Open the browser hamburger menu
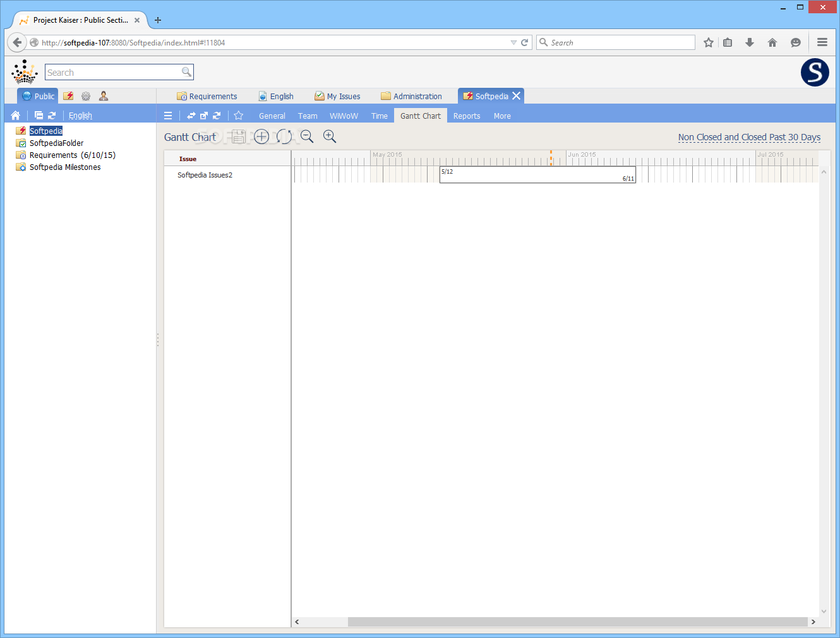 point(822,42)
